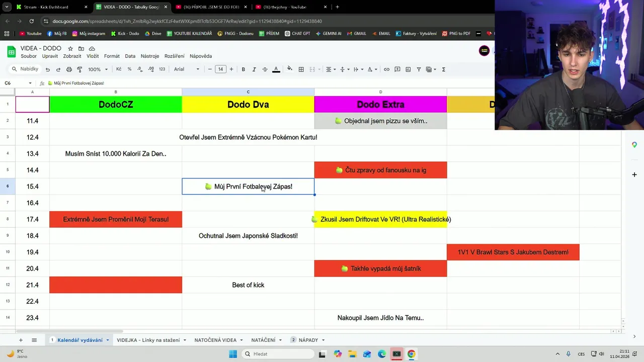
Task: Open the zoom level dropdown
Action: point(97,69)
